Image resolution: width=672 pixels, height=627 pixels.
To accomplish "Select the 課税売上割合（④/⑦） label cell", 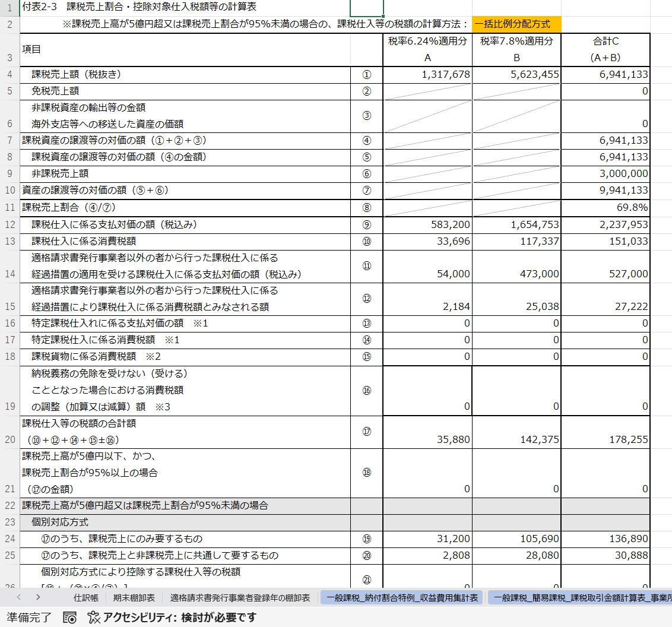I will [185, 208].
